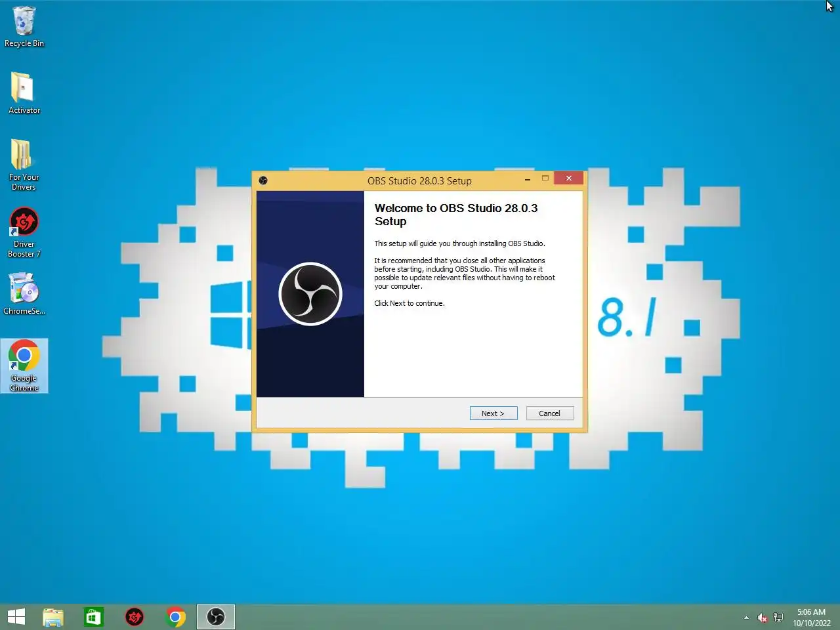Click the 'OBS Studio 28.0.3 Setup' title text
The image size is (840, 630).
tap(419, 181)
